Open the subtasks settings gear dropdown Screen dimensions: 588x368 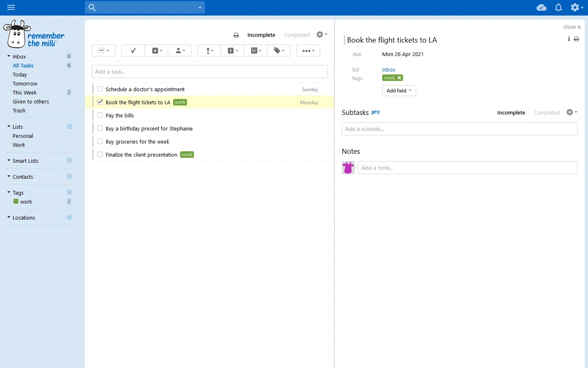572,112
